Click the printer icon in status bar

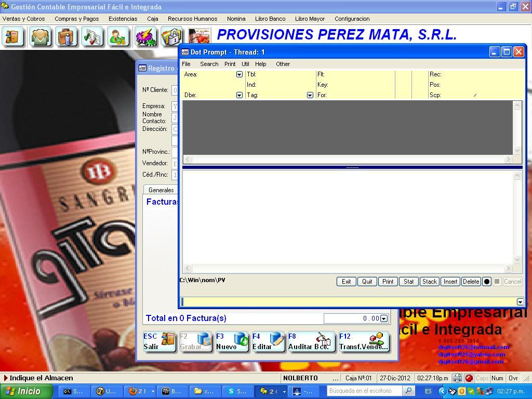pyautogui.click(x=457, y=378)
